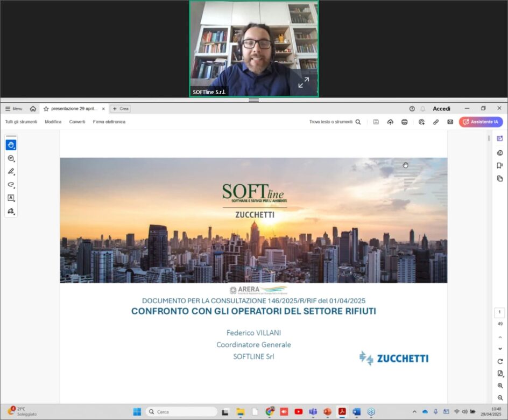Select the Hand tool in the left toolbar
The width and height of the screenshot is (508, 420).
(11, 145)
